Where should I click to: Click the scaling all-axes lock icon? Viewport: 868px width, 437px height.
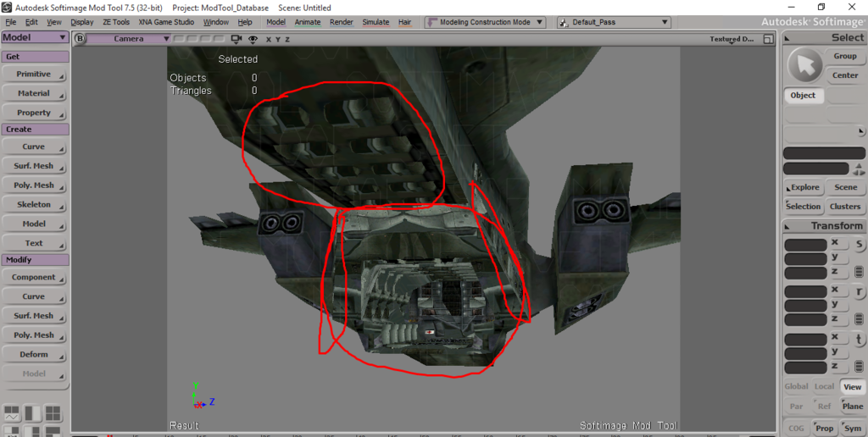click(x=860, y=272)
